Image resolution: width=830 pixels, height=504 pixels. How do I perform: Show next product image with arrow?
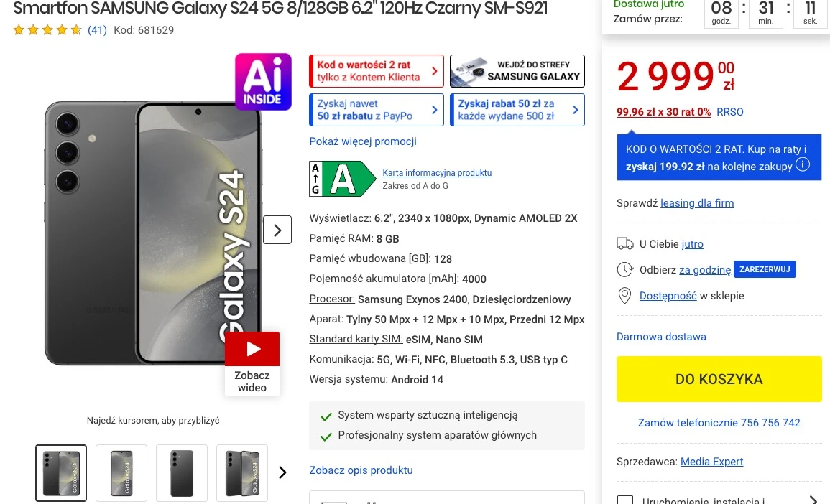pyautogui.click(x=277, y=230)
